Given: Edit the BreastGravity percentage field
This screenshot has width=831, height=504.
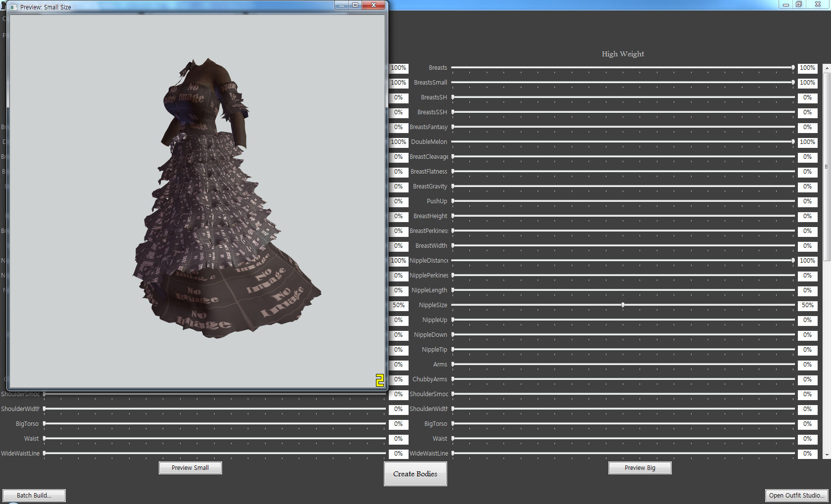Looking at the screenshot, I should (399, 186).
